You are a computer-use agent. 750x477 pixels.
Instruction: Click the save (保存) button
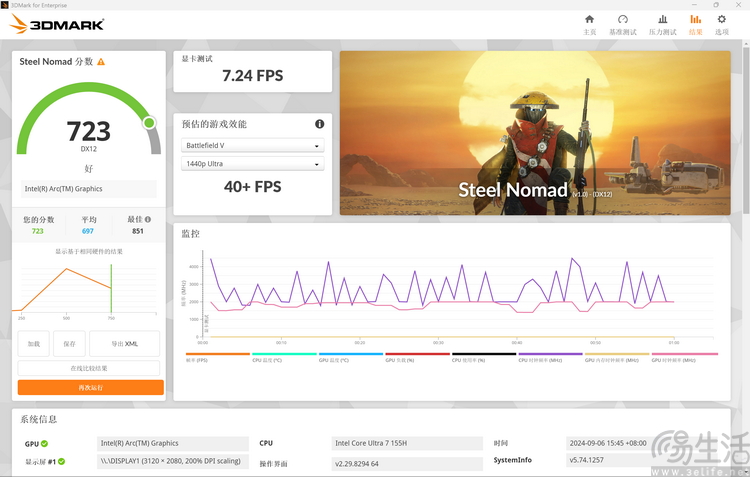69,344
